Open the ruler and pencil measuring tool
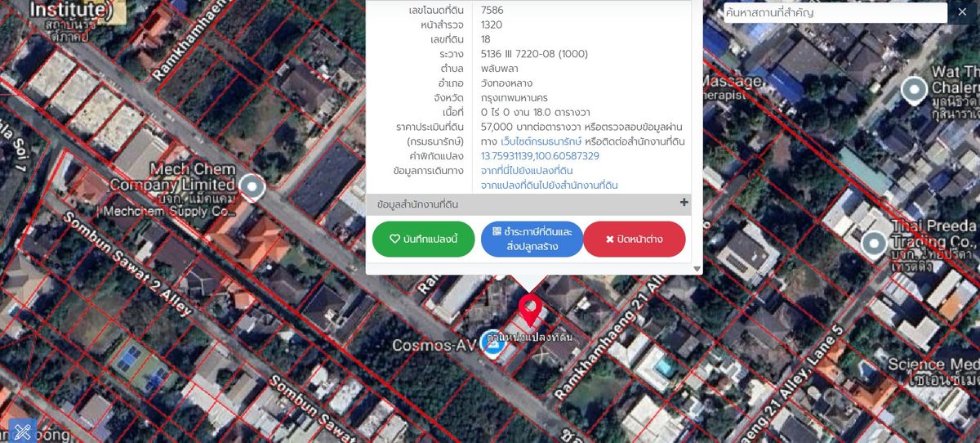This screenshot has height=443, width=980. [22, 431]
